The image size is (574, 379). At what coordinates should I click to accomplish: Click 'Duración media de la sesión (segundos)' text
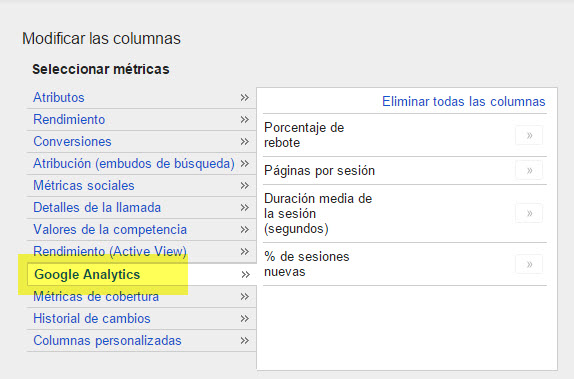click(318, 213)
